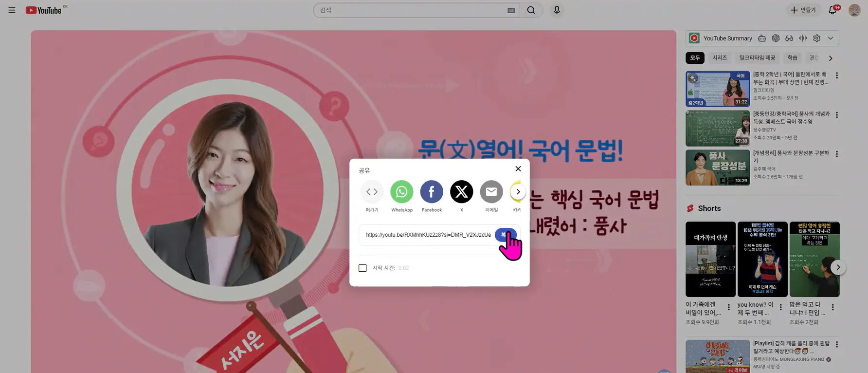Open the hamburger guide menu
Screen dimensions: 868x373
(12, 10)
